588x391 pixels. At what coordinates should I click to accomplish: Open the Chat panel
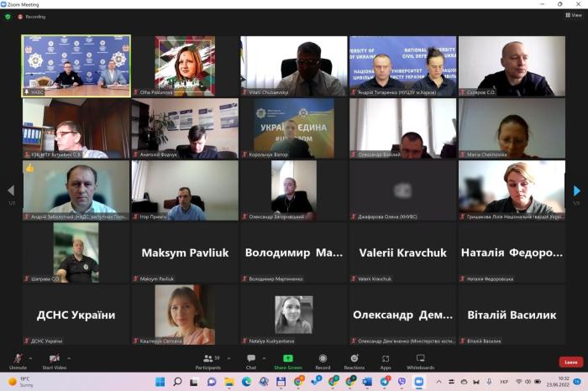point(250,359)
